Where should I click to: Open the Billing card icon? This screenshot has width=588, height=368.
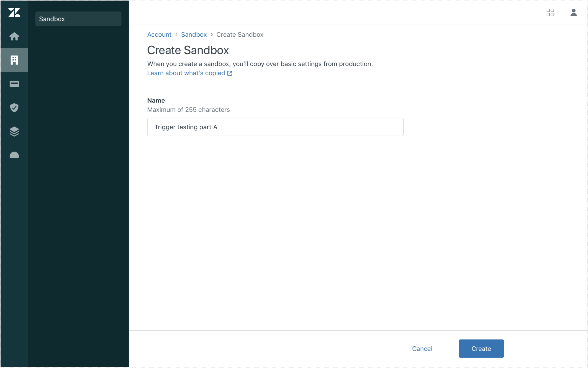tap(14, 84)
